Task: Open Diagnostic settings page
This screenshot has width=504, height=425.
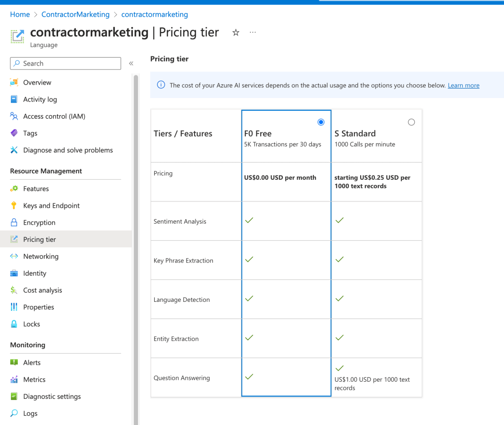Action: click(52, 396)
